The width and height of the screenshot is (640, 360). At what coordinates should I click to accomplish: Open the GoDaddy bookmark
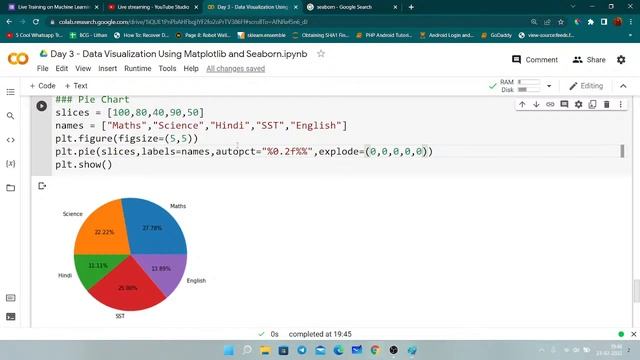[496, 35]
